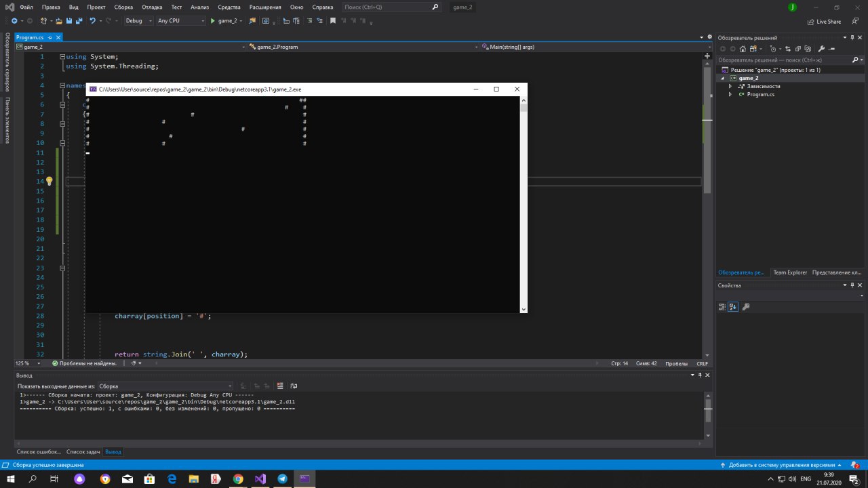This screenshot has width=868, height=488.
Task: Click the wrench Properties icon in Solution Explorer
Action: [x=821, y=49]
